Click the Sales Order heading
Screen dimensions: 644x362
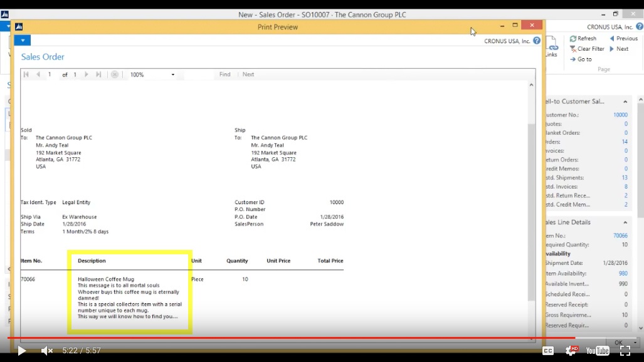click(x=43, y=56)
